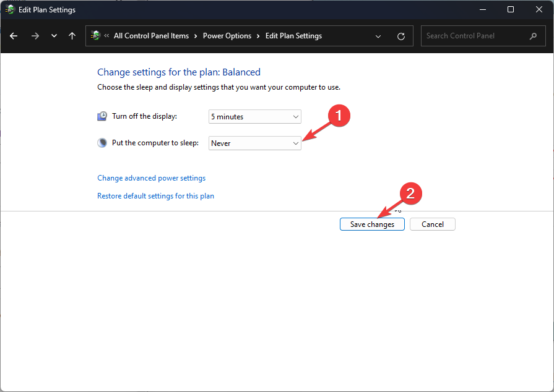Maximize the Edit Plan Settings window
554x392 pixels.
pyautogui.click(x=511, y=9)
